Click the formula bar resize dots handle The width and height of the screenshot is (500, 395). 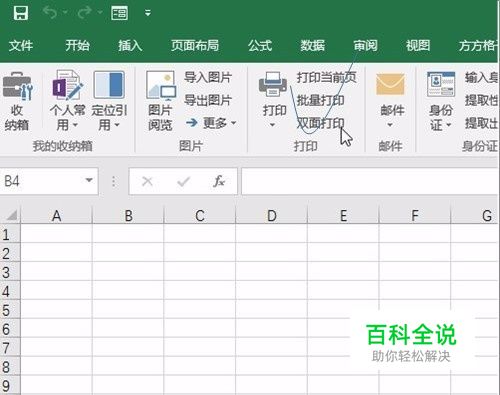pos(114,181)
